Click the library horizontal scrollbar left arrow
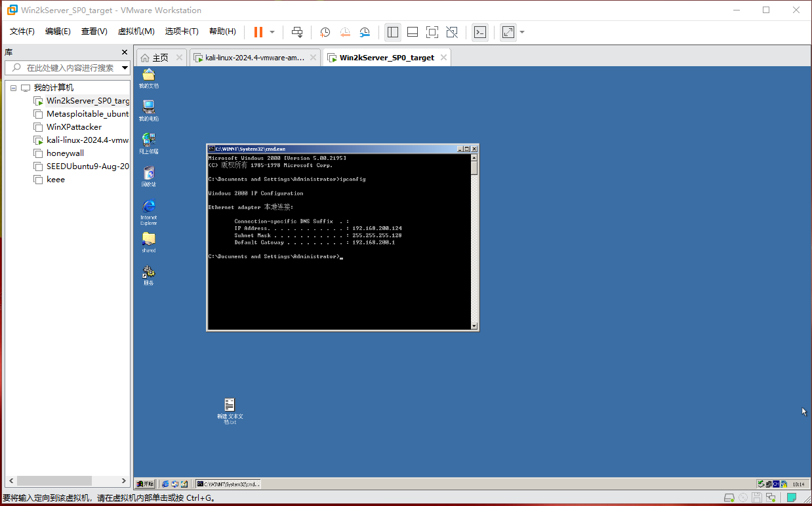The image size is (812, 506). (x=11, y=481)
